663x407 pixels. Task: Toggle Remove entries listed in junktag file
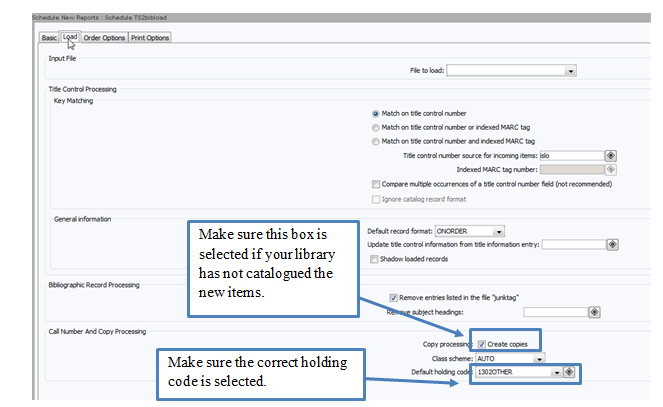393,298
